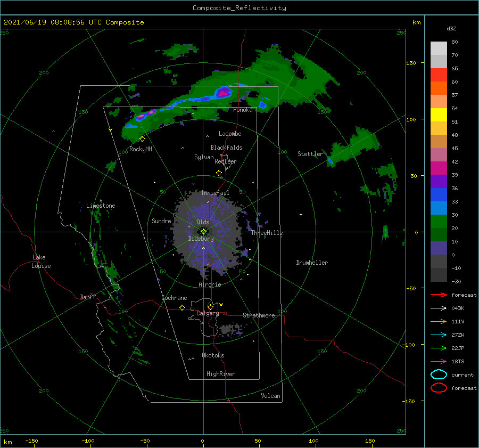Image resolution: width=479 pixels, height=448 pixels.
Task: Select the Lacombe label on the map
Action: point(230,134)
